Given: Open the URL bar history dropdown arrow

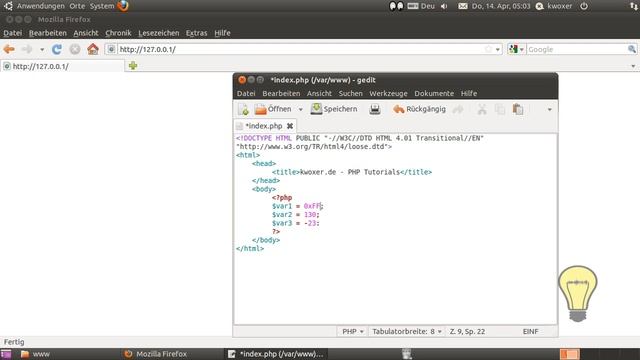Looking at the screenshot, I should click(x=498, y=49).
